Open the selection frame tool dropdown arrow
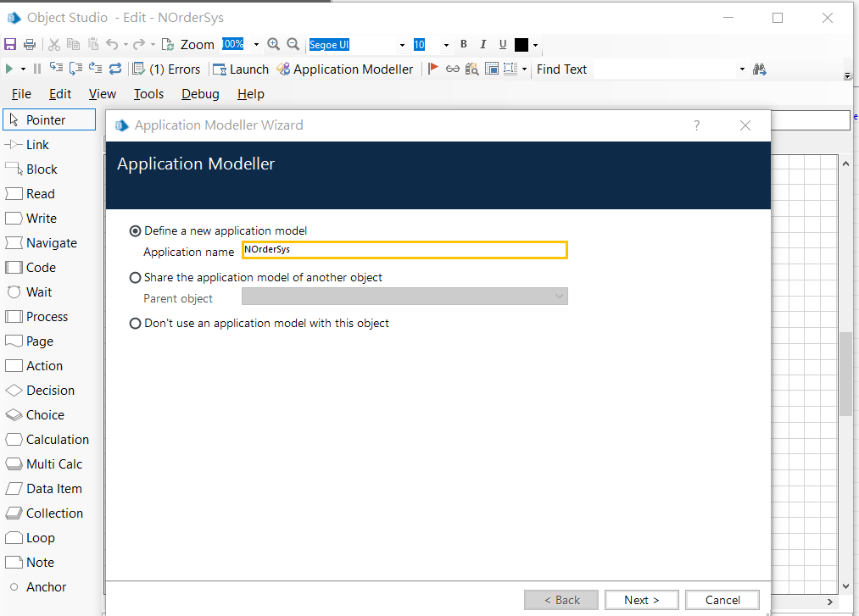 [x=524, y=69]
